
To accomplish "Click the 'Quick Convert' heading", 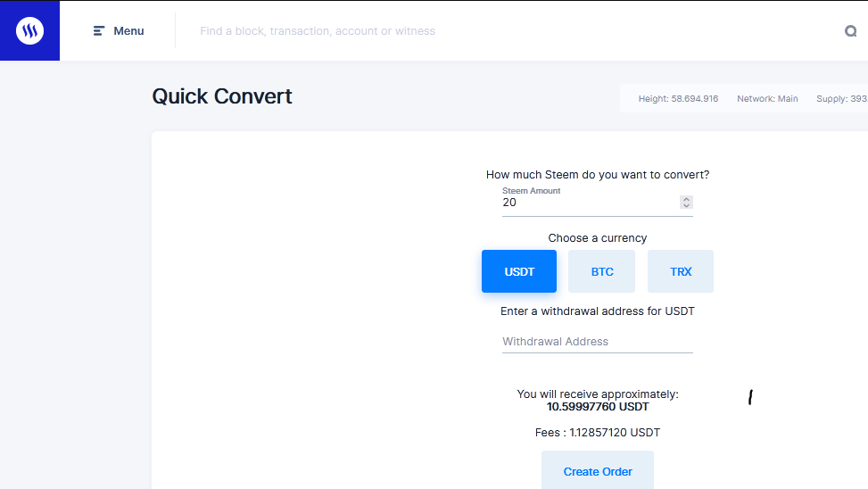I will [x=222, y=96].
